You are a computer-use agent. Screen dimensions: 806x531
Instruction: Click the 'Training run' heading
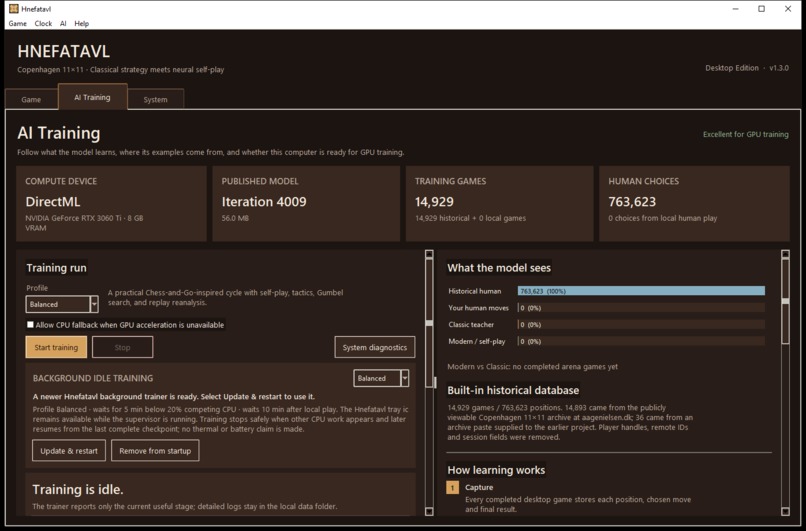coord(56,268)
